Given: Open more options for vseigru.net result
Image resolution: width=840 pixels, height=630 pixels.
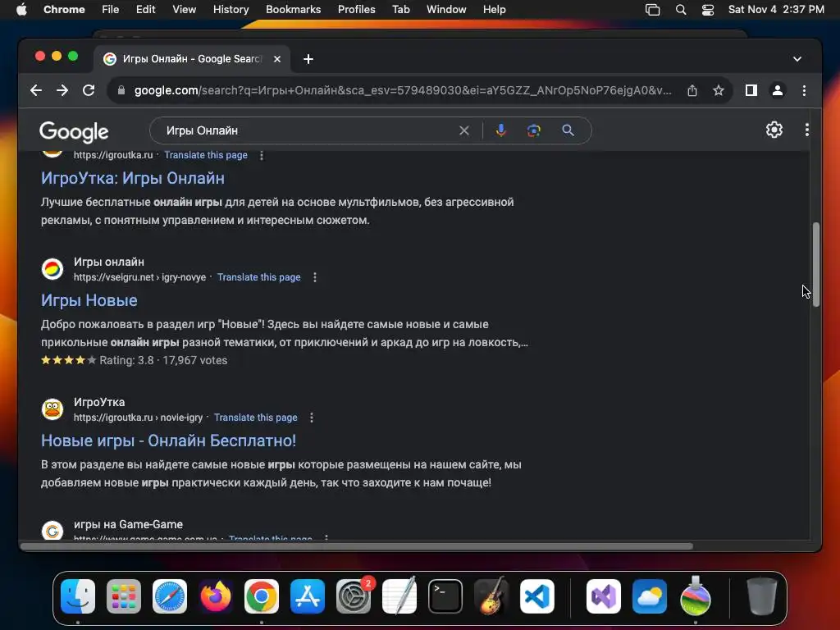Looking at the screenshot, I should click(x=314, y=277).
